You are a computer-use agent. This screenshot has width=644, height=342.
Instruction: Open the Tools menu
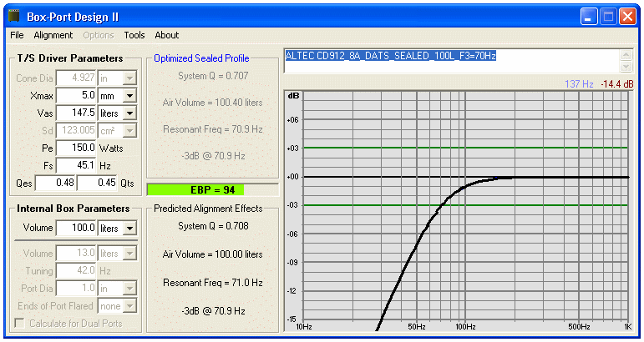(134, 35)
